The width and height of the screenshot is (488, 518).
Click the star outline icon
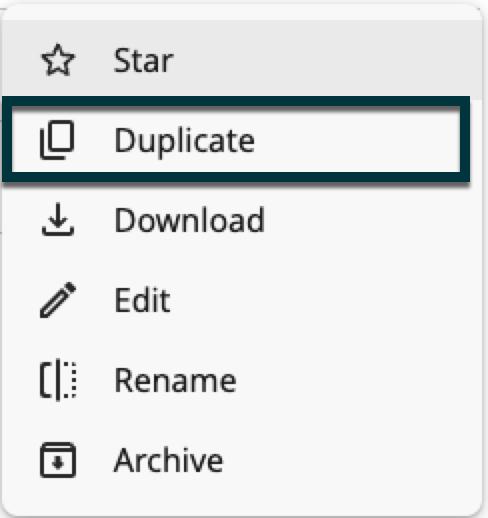tap(58, 60)
